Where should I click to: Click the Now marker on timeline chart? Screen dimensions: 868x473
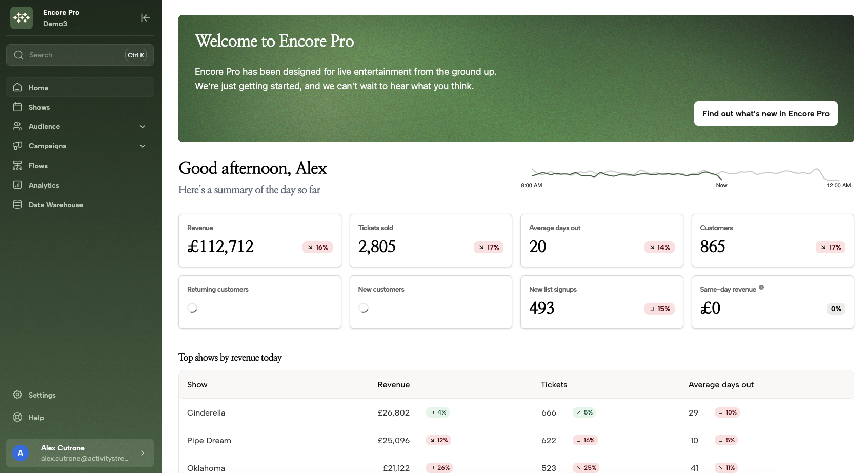[x=721, y=185]
